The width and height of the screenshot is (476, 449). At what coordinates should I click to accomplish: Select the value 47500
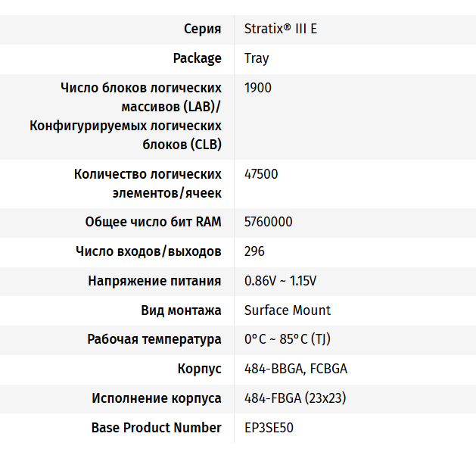tap(261, 174)
